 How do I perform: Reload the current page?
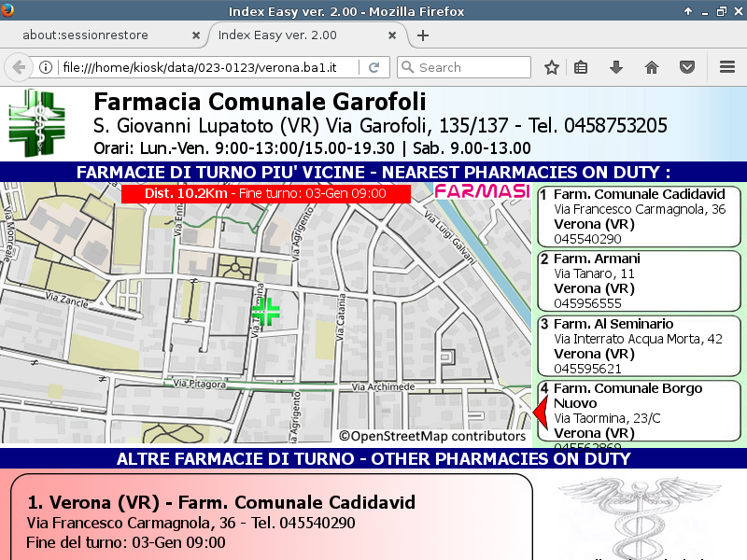(373, 67)
